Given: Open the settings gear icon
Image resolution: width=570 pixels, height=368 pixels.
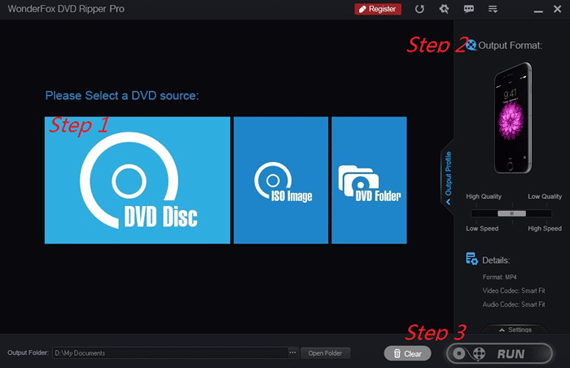Looking at the screenshot, I should [444, 9].
